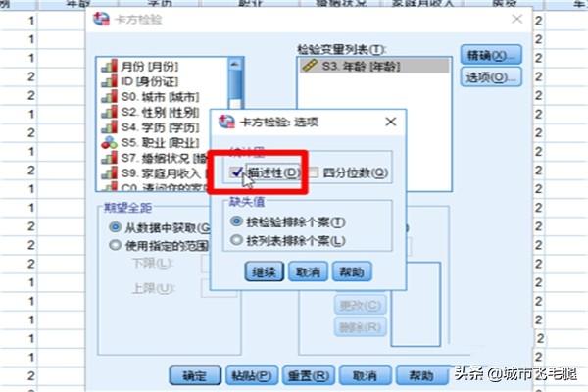Choose 按列表排除个案(L) radio option
Image resolution: width=588 pixels, height=392 pixels.
coord(236,240)
